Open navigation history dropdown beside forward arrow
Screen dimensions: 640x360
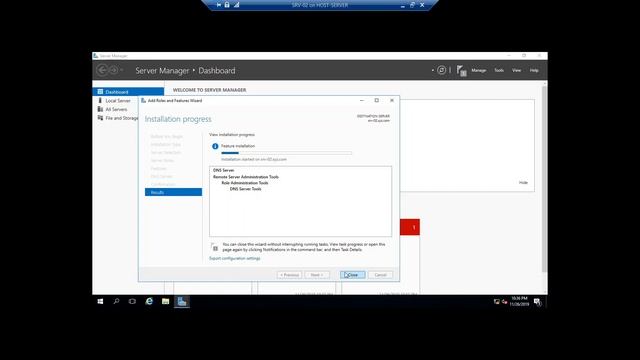(x=122, y=70)
